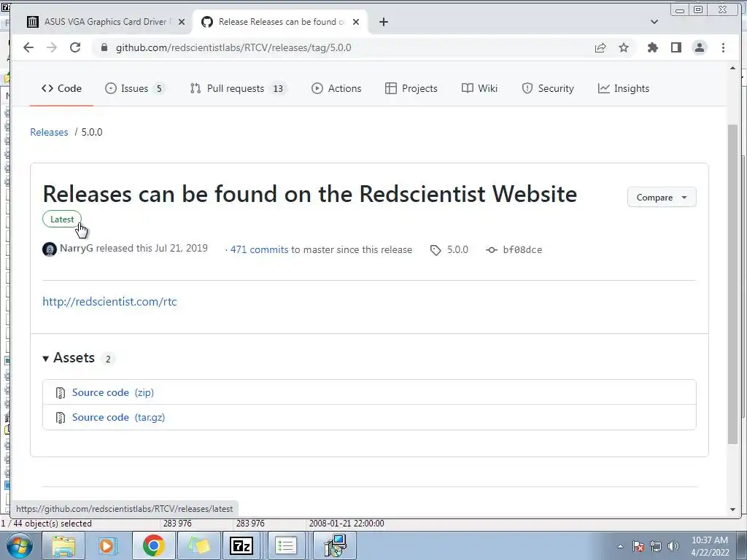
Task: Open the Chrome extensions puzzle icon
Action: (x=653, y=47)
